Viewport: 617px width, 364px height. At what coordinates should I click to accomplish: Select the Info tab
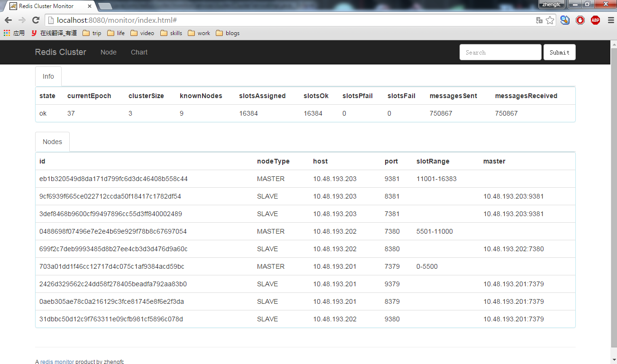pyautogui.click(x=48, y=76)
